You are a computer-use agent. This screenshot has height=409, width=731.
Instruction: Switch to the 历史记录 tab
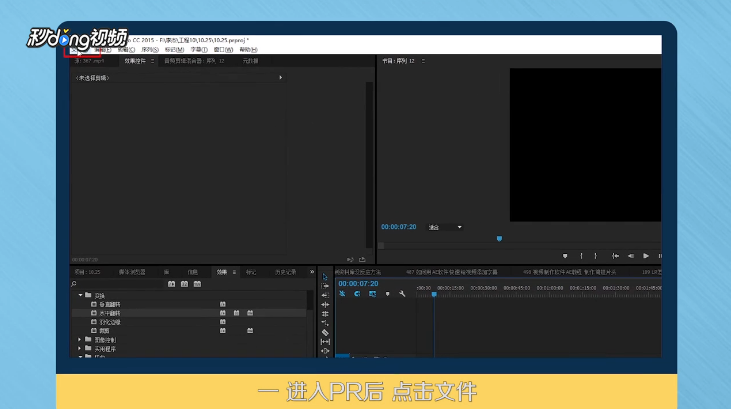point(285,272)
